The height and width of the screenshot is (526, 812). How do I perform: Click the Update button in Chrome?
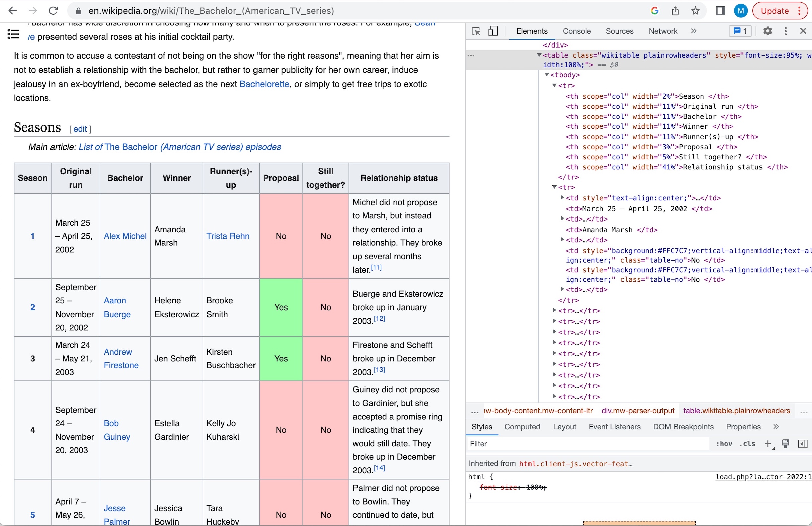pyautogui.click(x=774, y=11)
